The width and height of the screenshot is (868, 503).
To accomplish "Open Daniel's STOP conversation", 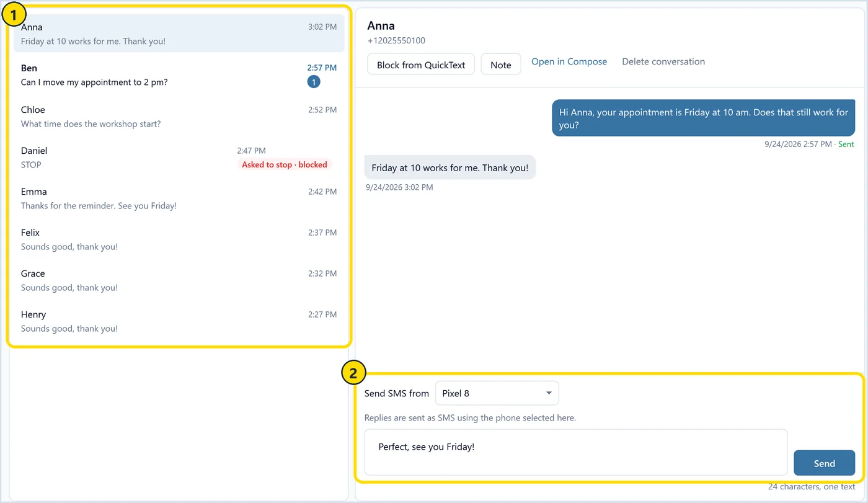I will (x=179, y=157).
